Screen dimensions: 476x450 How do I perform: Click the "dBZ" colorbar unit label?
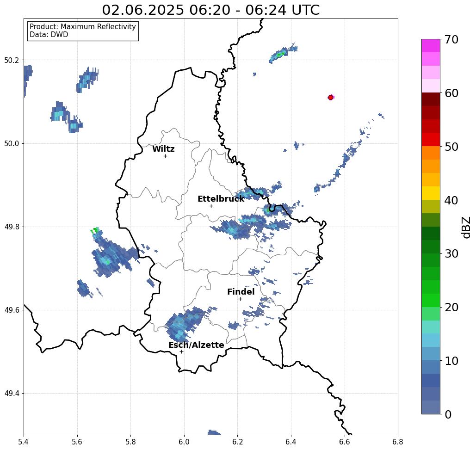pyautogui.click(x=466, y=227)
